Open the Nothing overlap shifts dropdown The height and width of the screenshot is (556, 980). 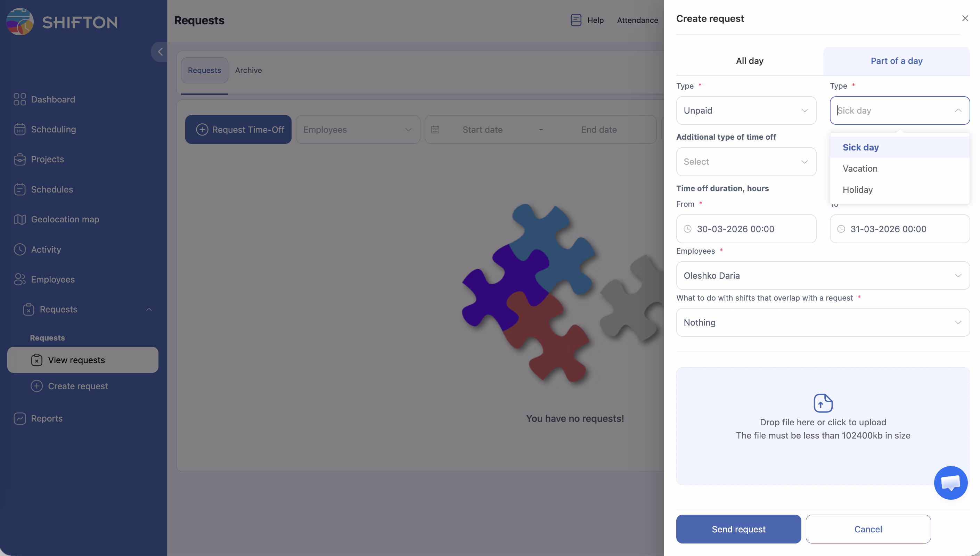(822, 322)
